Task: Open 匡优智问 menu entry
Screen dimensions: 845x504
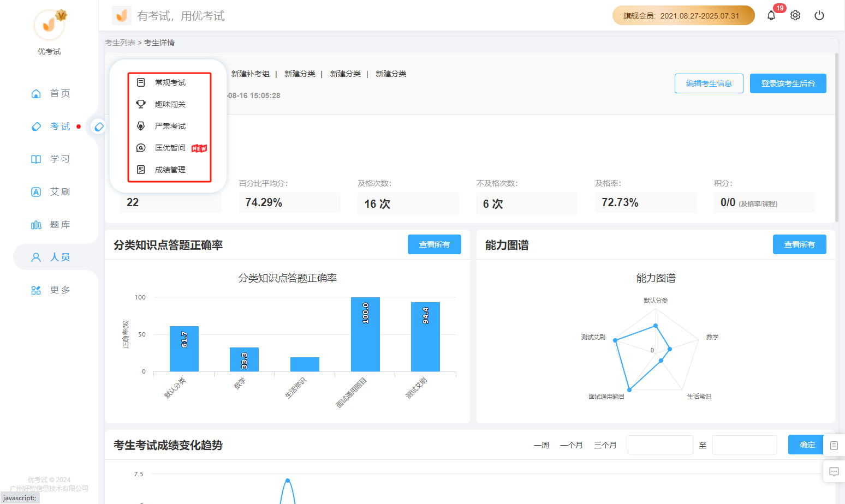Action: click(x=170, y=148)
